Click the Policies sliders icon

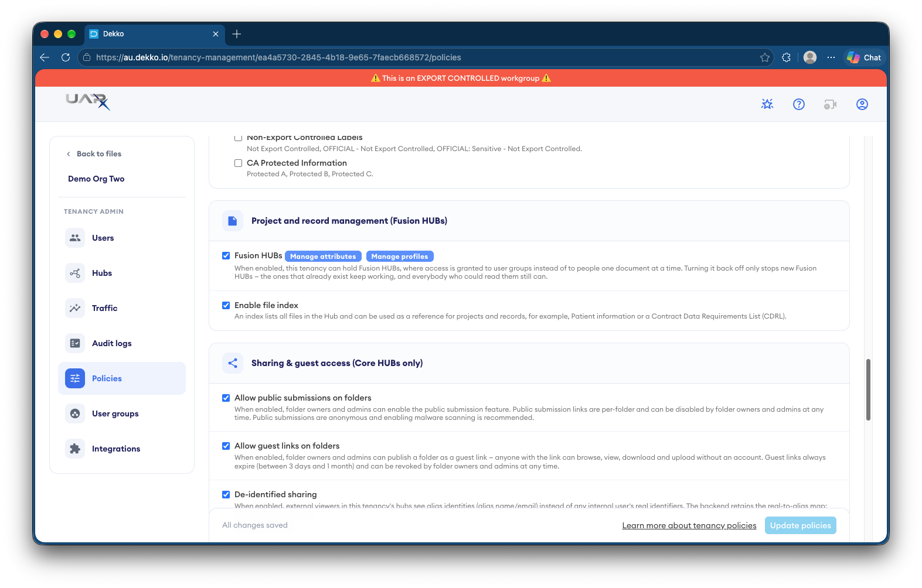point(75,378)
